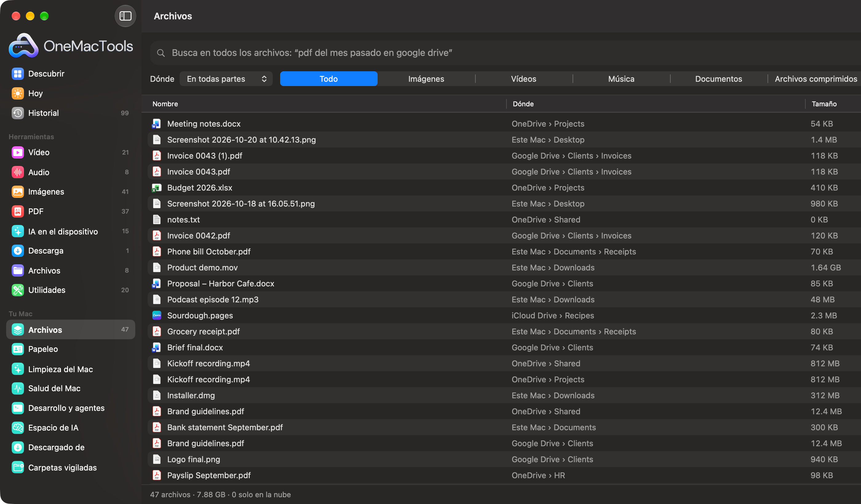Open Descargado de section

(x=70, y=447)
